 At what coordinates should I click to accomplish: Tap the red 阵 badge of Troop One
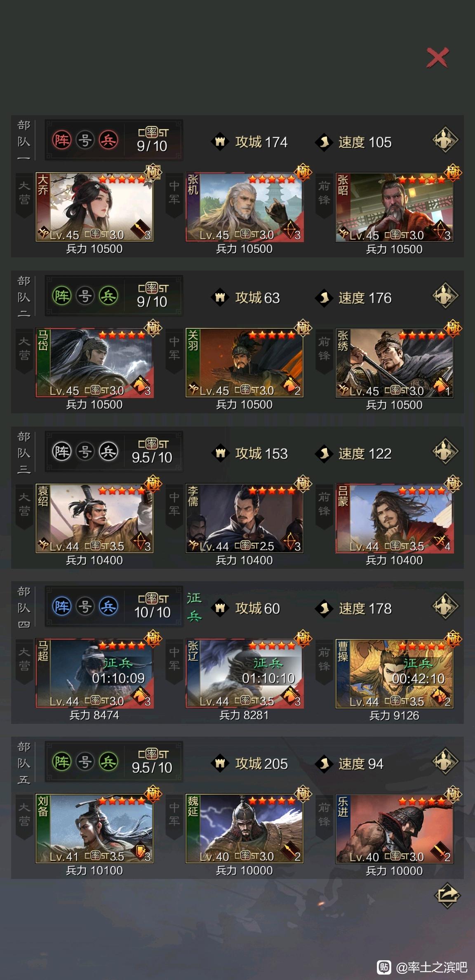[62, 140]
